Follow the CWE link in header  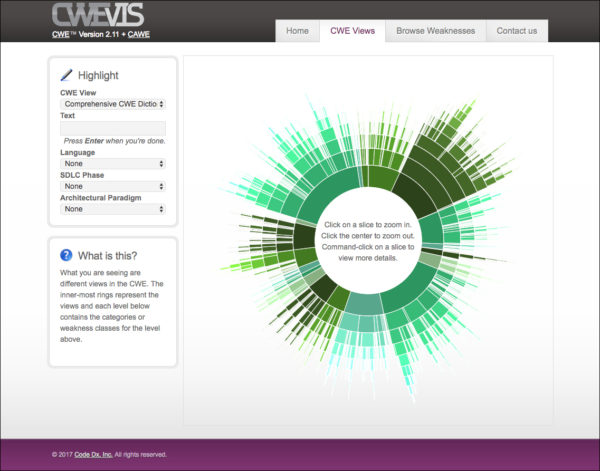click(60, 34)
